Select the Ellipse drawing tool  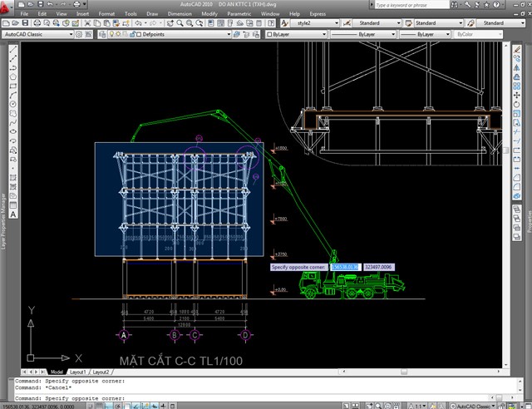tap(13, 131)
